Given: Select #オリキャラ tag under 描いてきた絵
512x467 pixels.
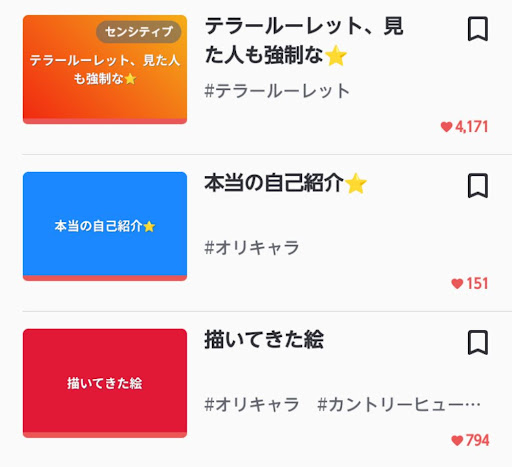Looking at the screenshot, I should [252, 404].
